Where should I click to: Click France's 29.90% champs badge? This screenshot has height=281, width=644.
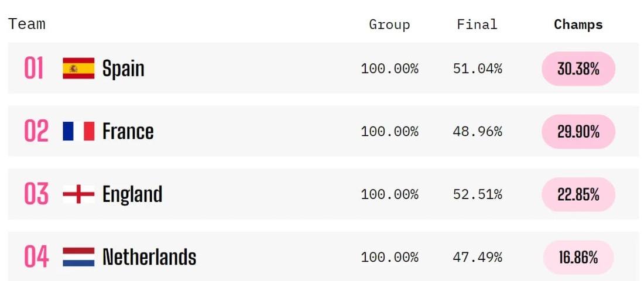click(578, 132)
